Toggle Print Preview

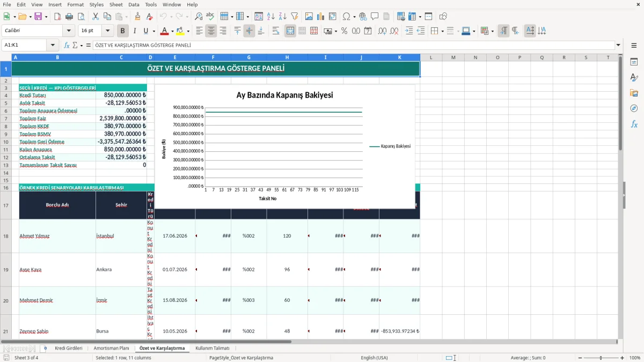80,17
